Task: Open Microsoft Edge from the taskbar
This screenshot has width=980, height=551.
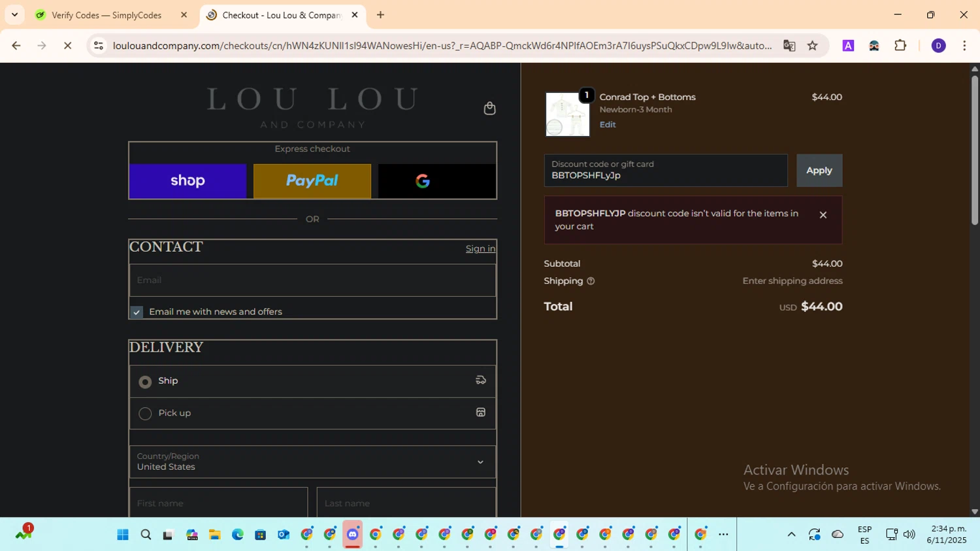Action: [x=237, y=535]
